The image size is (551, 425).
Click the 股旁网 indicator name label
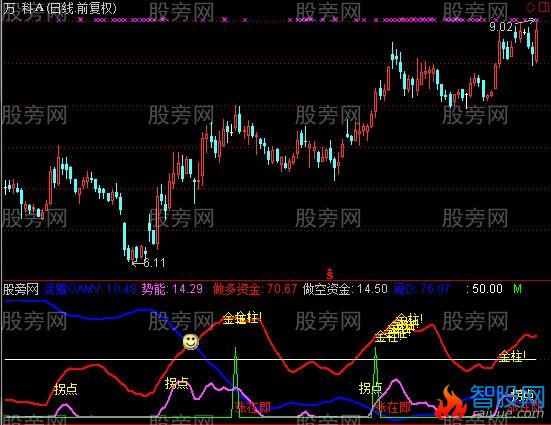click(21, 289)
